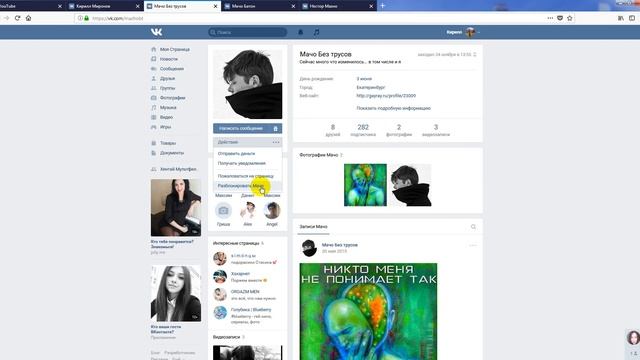Open the main profile photo
640x360 pixels.
pos(247,84)
